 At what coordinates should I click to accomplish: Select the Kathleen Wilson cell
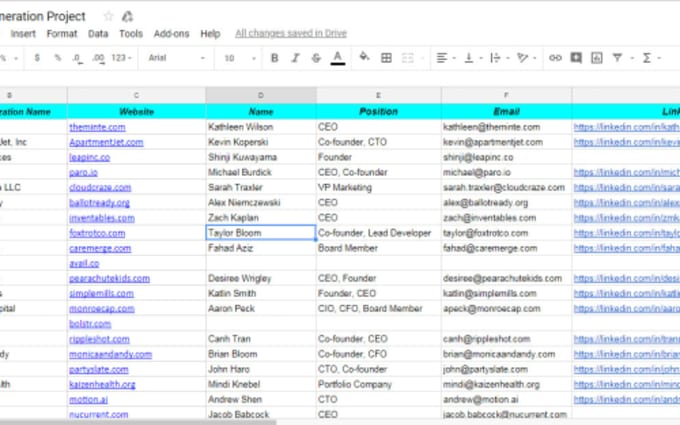pos(261,127)
